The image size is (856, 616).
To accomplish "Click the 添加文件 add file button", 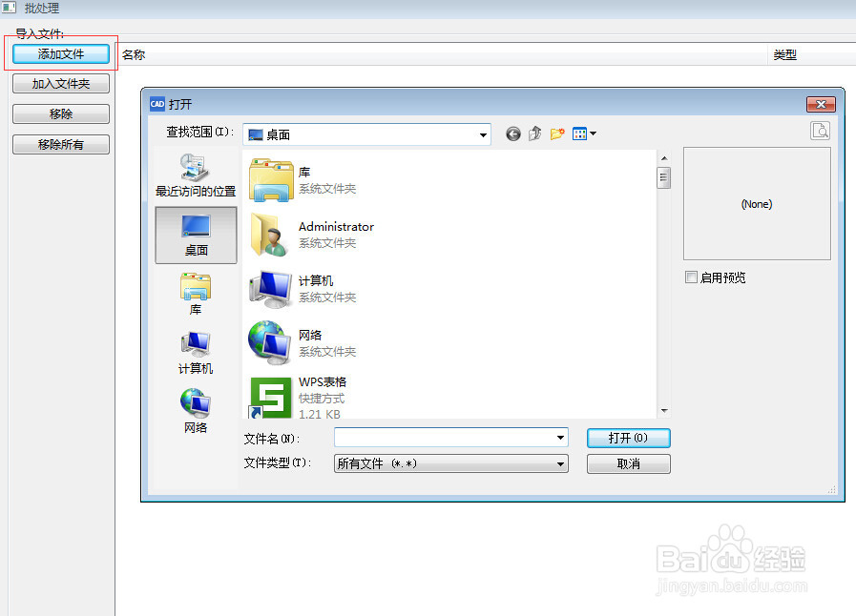I will tap(60, 53).
